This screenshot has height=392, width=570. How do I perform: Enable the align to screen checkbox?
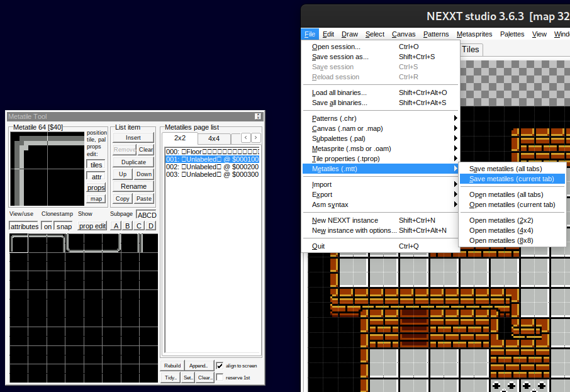220,366
